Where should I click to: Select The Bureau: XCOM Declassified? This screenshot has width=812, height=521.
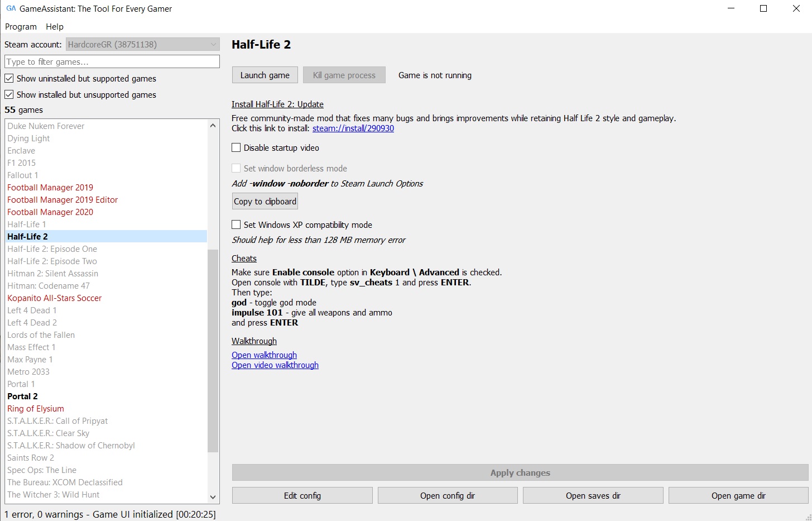pyautogui.click(x=106, y=482)
